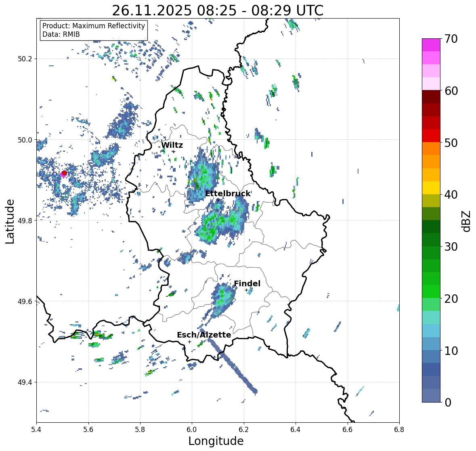Click the Findel station label

[x=247, y=283]
